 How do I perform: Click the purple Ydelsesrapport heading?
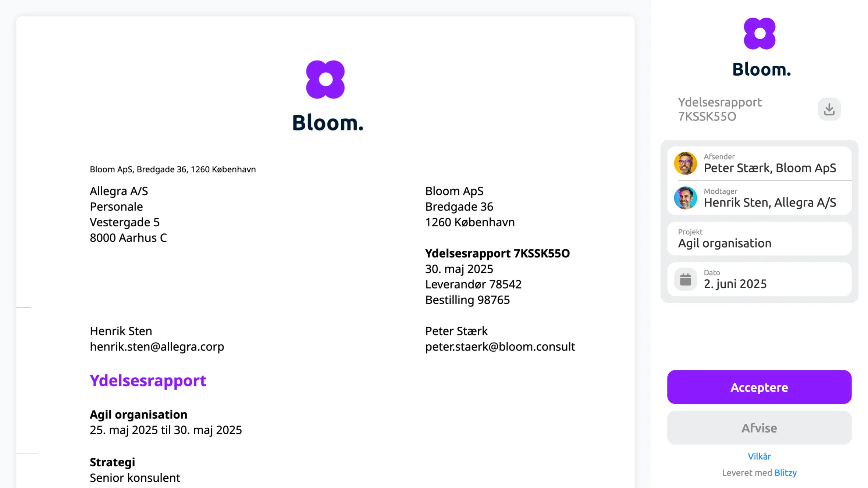(148, 380)
